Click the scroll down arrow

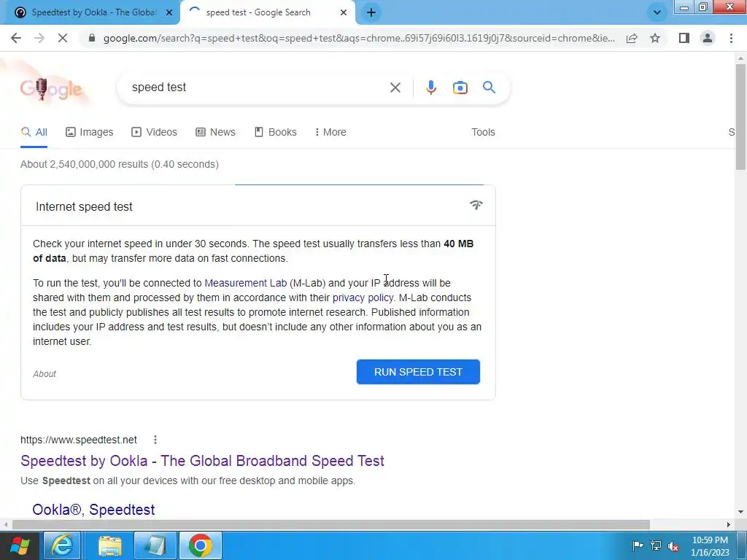(740, 513)
